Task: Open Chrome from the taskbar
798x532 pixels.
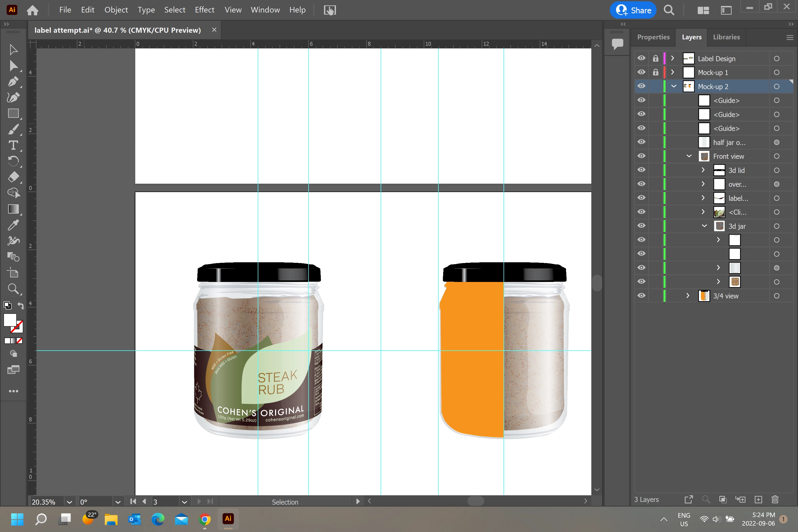Action: (x=205, y=518)
